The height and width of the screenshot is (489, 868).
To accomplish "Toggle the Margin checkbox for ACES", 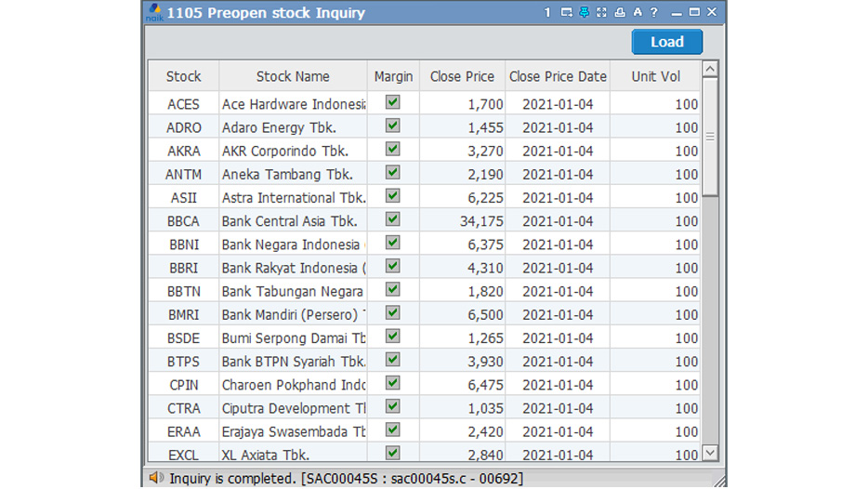I will pos(393,103).
